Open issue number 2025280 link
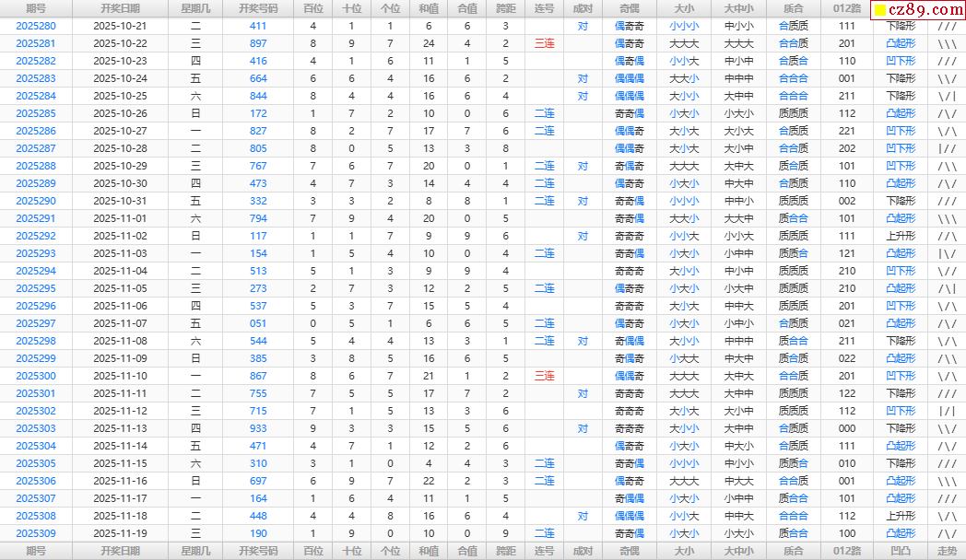The width and height of the screenshot is (966, 560). point(36,26)
